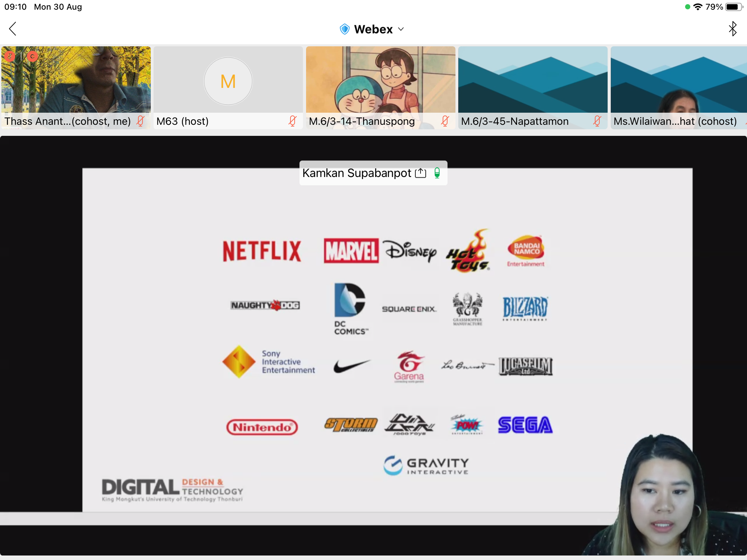
Task: Tap the Marvel logo on shared slide
Action: click(x=351, y=251)
